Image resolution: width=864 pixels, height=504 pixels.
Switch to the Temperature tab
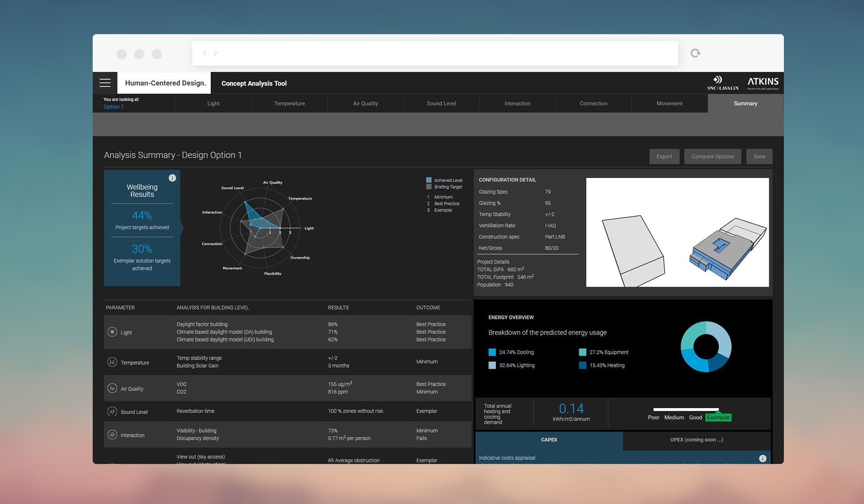pyautogui.click(x=289, y=103)
